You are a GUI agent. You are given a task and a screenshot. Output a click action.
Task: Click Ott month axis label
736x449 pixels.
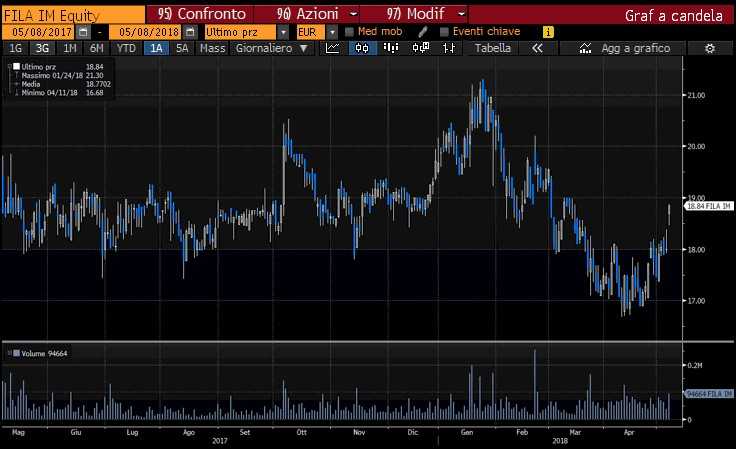pyautogui.click(x=301, y=432)
